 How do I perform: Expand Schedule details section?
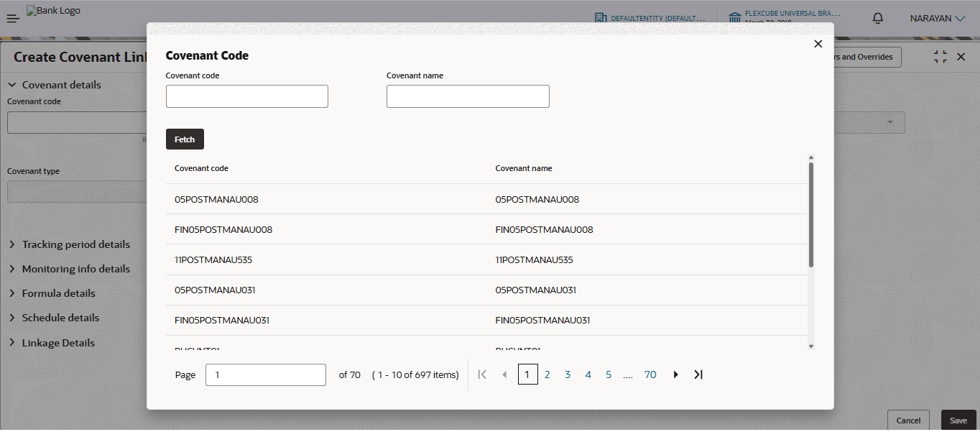point(12,318)
